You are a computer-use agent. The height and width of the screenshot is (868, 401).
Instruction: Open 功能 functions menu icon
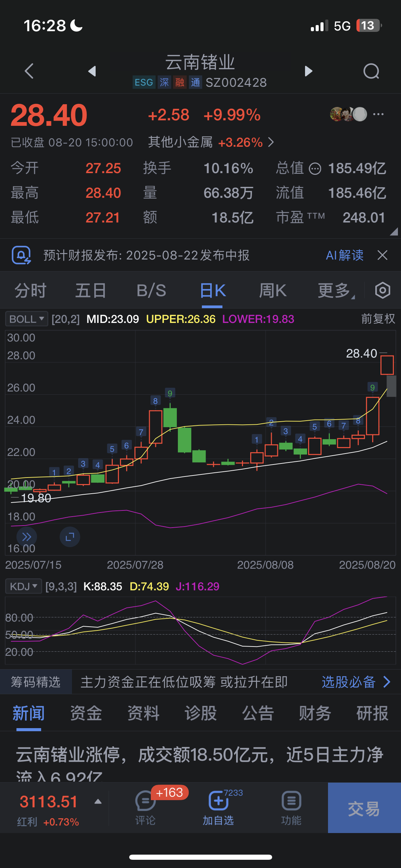tap(291, 808)
